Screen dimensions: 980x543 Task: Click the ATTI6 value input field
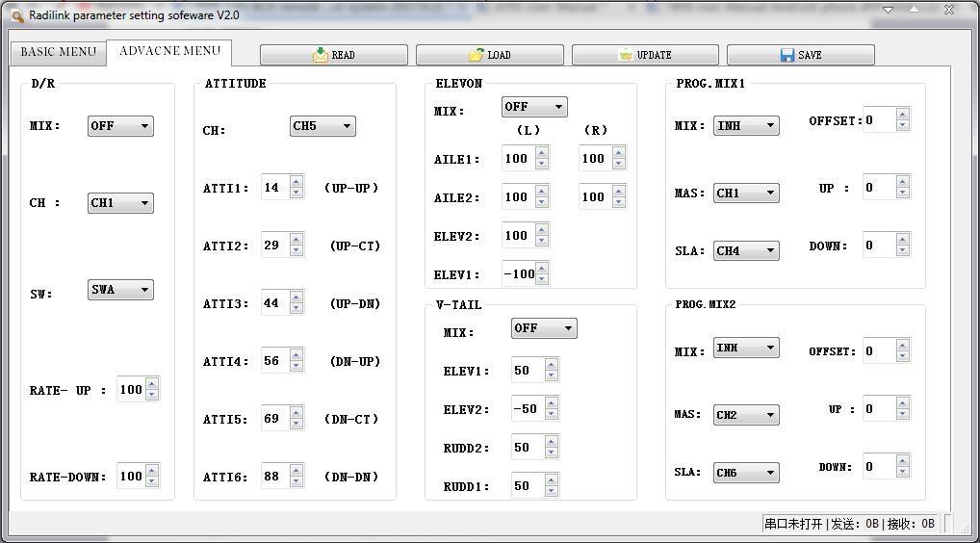273,477
